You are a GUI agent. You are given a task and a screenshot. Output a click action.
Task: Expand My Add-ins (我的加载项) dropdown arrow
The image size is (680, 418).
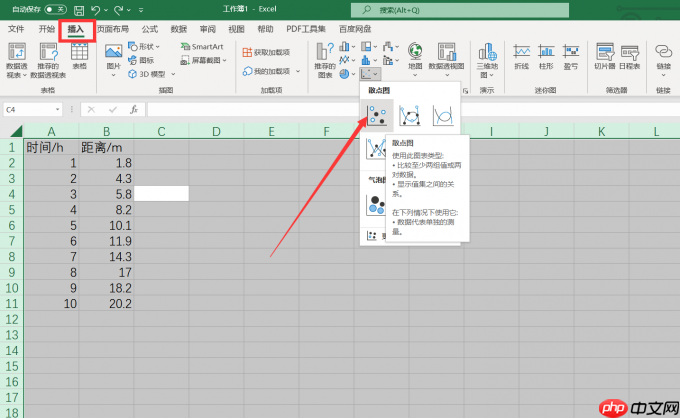298,71
